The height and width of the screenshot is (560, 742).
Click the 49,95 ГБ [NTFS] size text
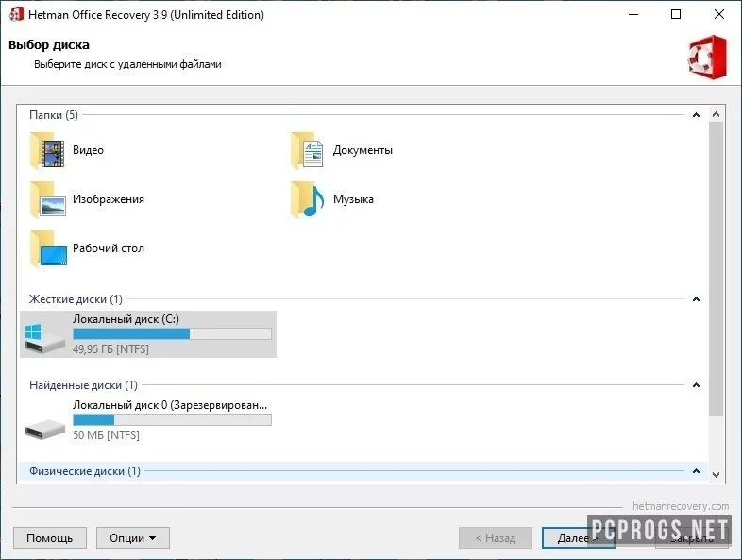click(x=110, y=349)
